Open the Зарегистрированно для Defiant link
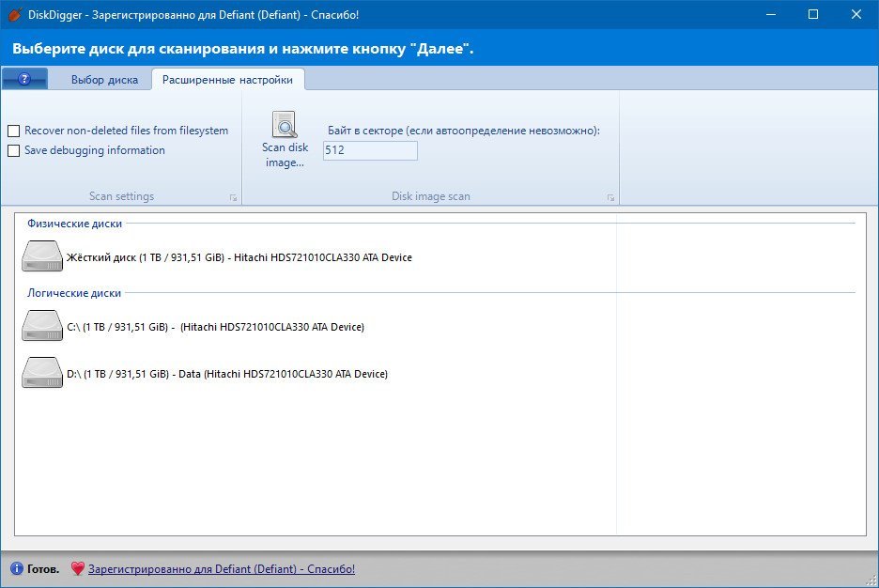 222,569
